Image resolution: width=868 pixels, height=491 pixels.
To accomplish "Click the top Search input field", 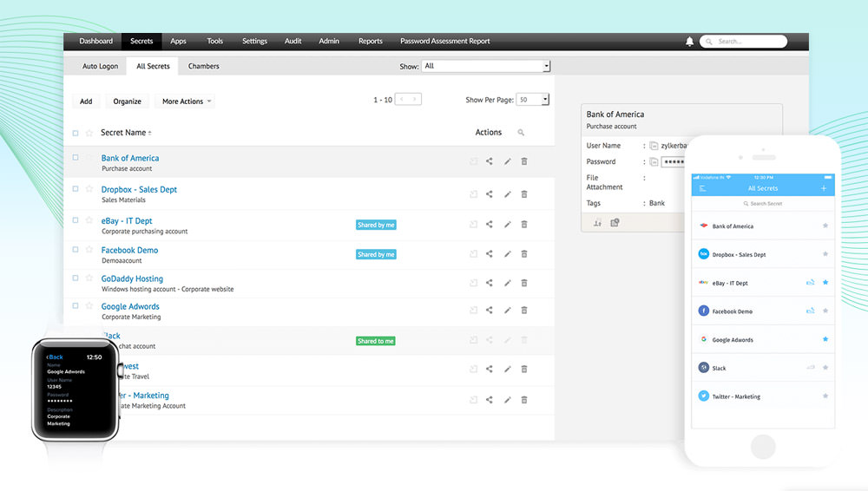I will click(x=744, y=42).
